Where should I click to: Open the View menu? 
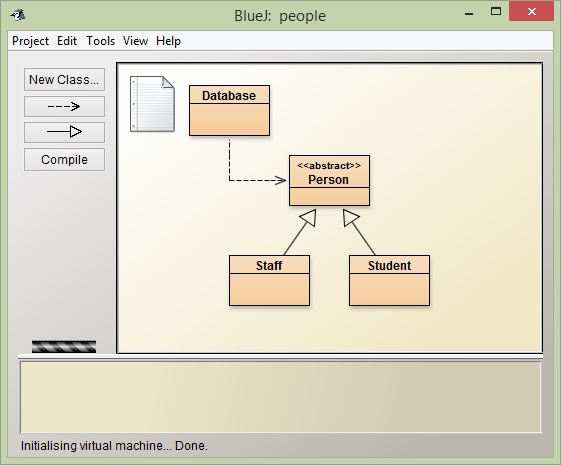click(135, 41)
